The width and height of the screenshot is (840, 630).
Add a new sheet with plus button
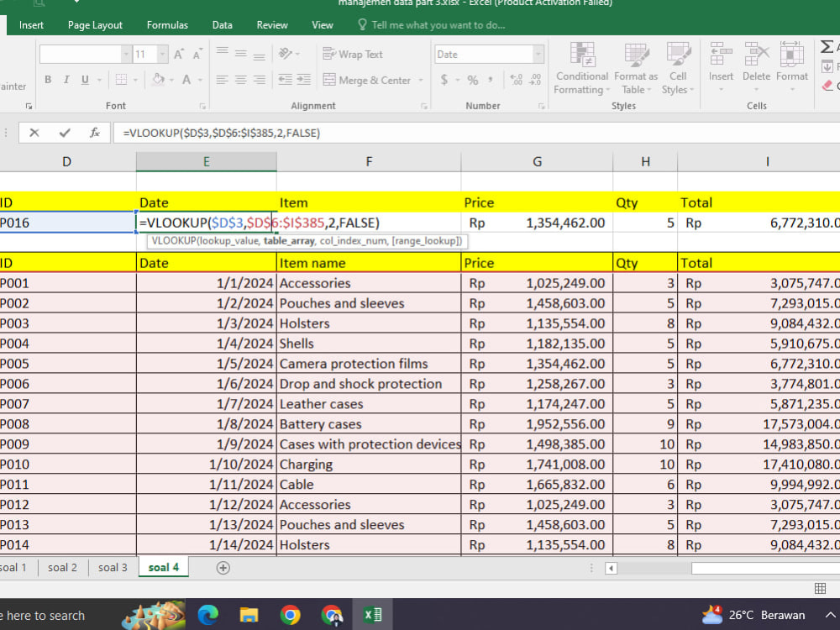pos(223,568)
